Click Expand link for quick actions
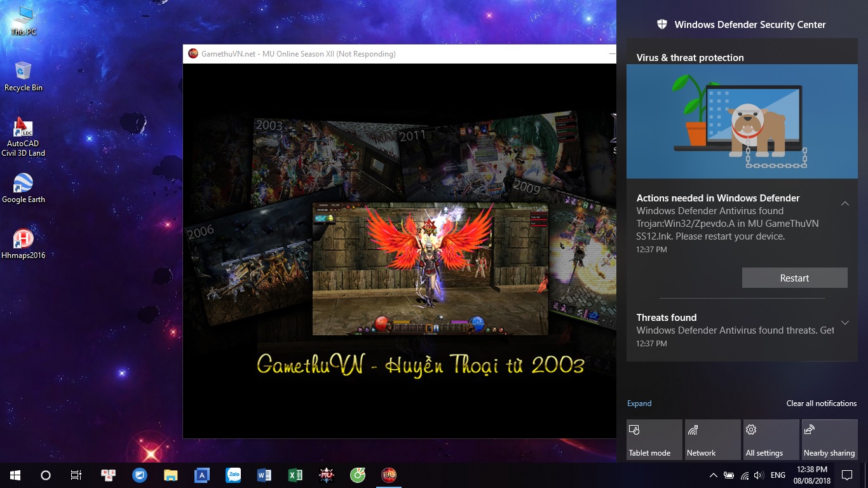This screenshot has width=868, height=488. pyautogui.click(x=639, y=403)
